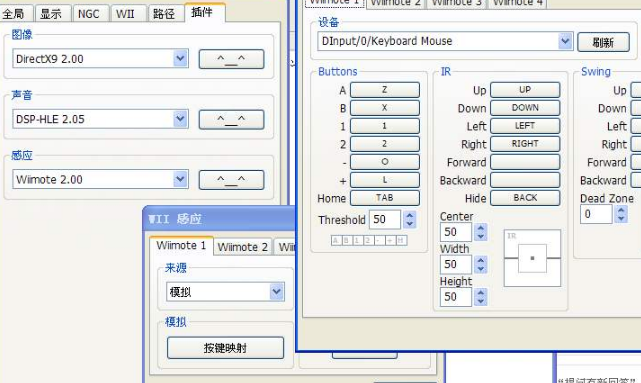Select Wiimote 1 tab in WII 感应 window
This screenshot has height=383, width=641.
181,246
